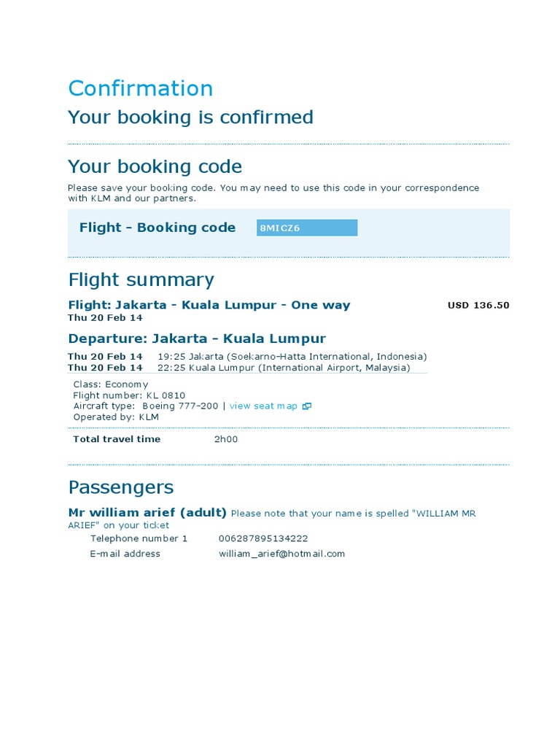
Task: Select the booking code 8MICZ6 field
Action: tap(307, 228)
